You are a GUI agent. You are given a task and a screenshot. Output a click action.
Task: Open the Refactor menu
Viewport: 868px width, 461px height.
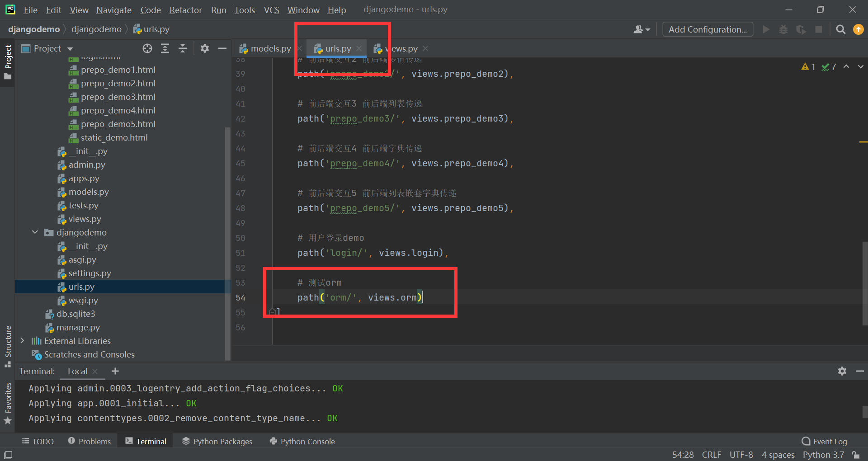[185, 9]
